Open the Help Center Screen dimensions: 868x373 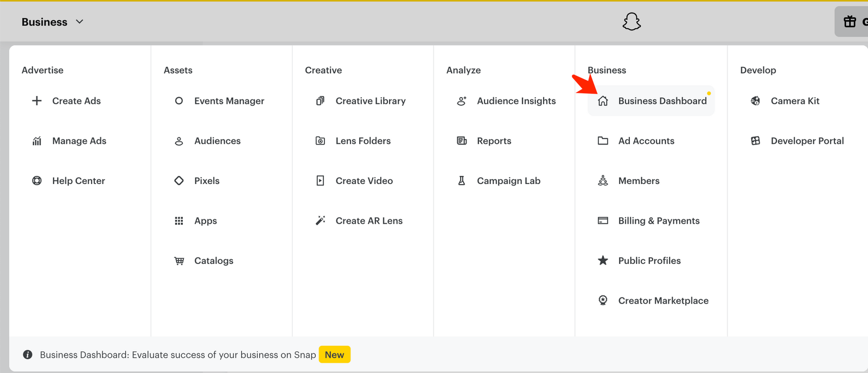(x=79, y=181)
